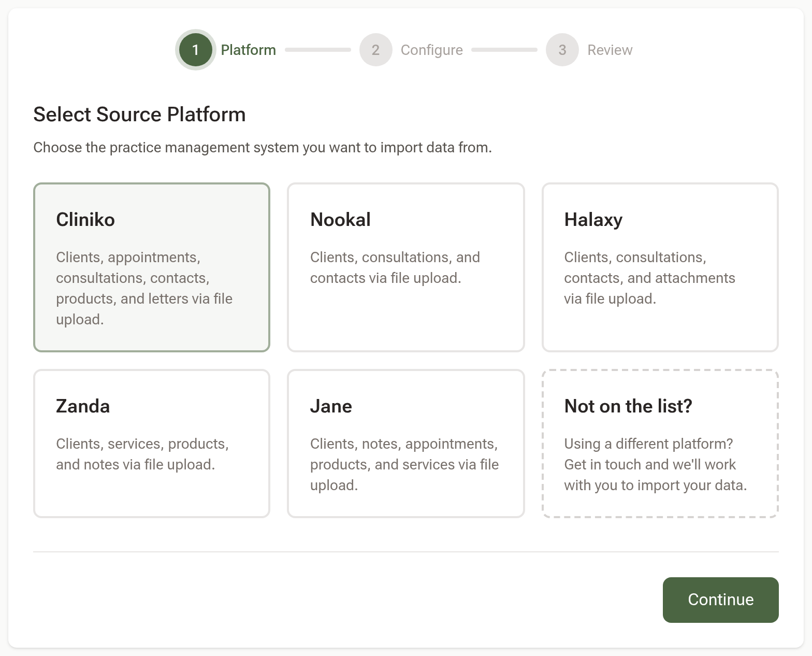Image resolution: width=812 pixels, height=656 pixels.
Task: Choose the Nookal platform card
Action: pyautogui.click(x=406, y=267)
